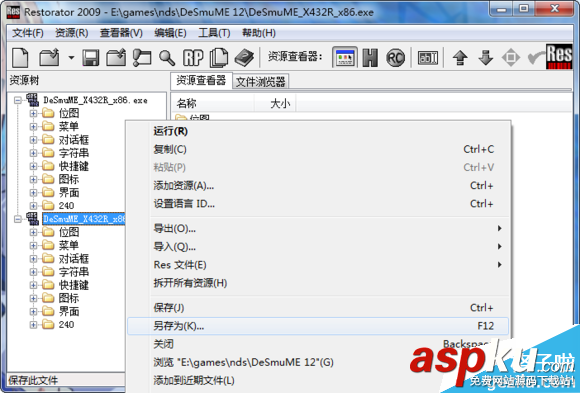Choose 设置语言 ID... in the context menu

click(318, 204)
